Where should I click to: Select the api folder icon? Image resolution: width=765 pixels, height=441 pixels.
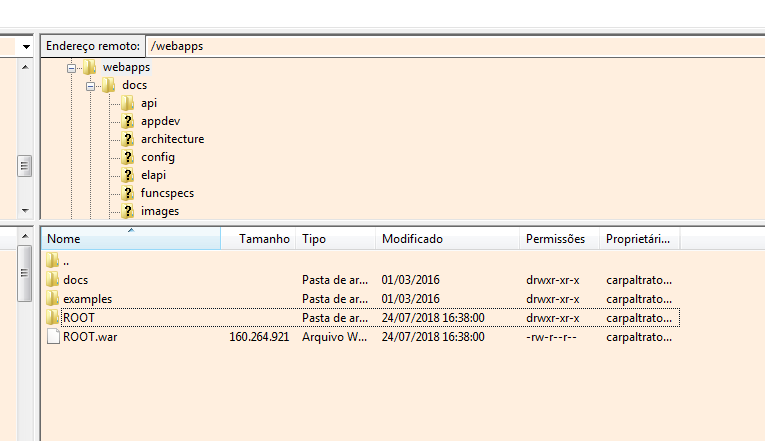point(127,103)
